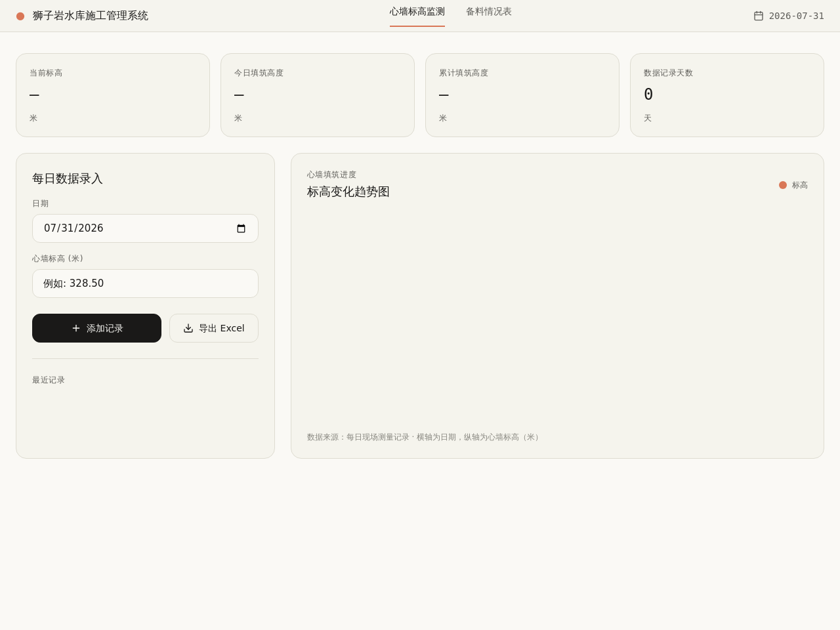Click the 当前标高 stat card
Viewport: 840px width, 630px height.
pyautogui.click(x=113, y=95)
